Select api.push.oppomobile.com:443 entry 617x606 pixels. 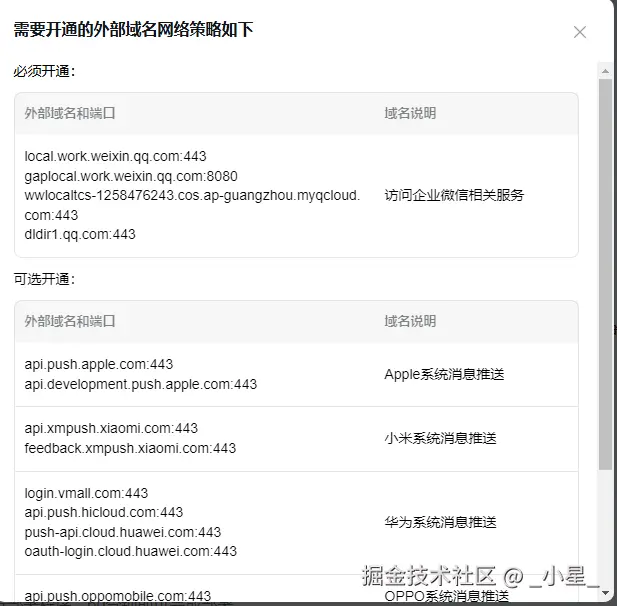118,596
